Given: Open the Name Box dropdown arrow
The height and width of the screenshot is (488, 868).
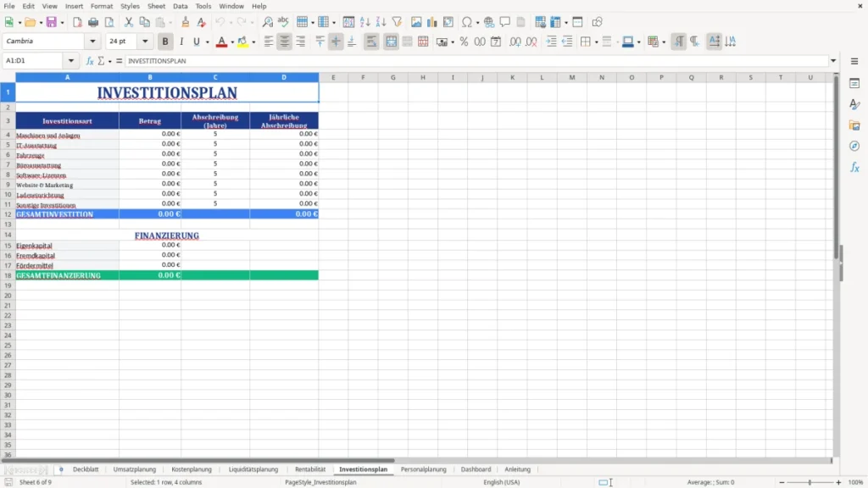Looking at the screenshot, I should click(x=71, y=61).
